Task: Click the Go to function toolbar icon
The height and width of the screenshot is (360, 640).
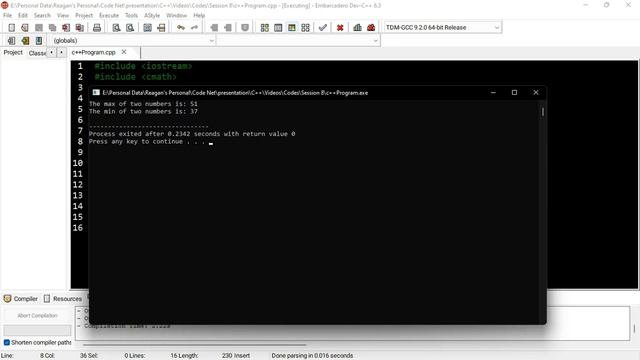Action: (x=147, y=28)
